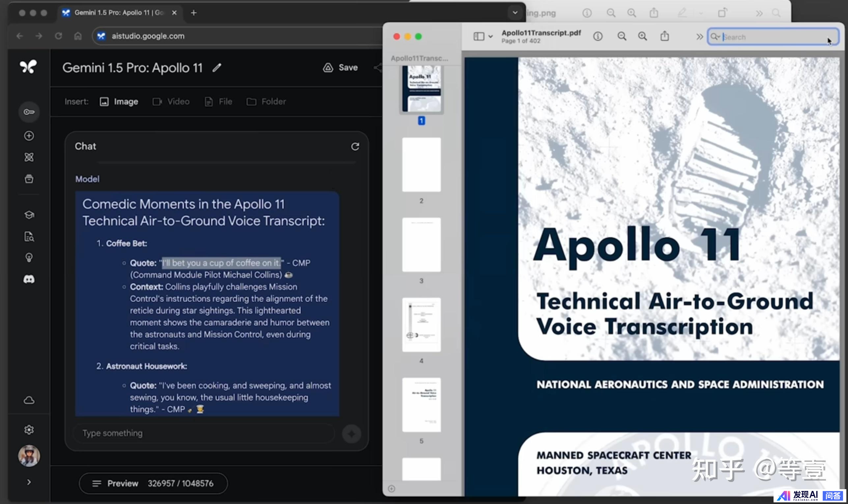Open the Discord icon in sidebar
The height and width of the screenshot is (504, 848).
tap(29, 279)
